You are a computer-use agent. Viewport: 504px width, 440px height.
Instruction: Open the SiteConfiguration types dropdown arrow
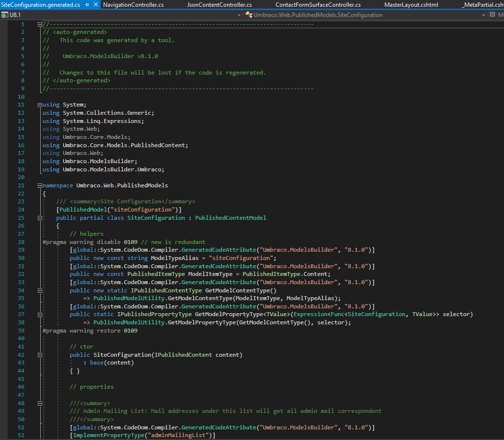(484, 15)
